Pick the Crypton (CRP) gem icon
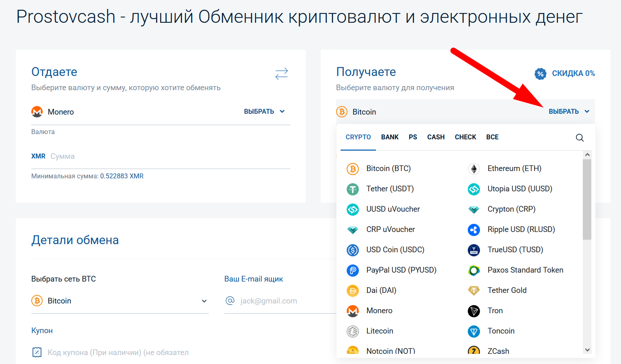Screen dimensions: 621x364 point(474,210)
